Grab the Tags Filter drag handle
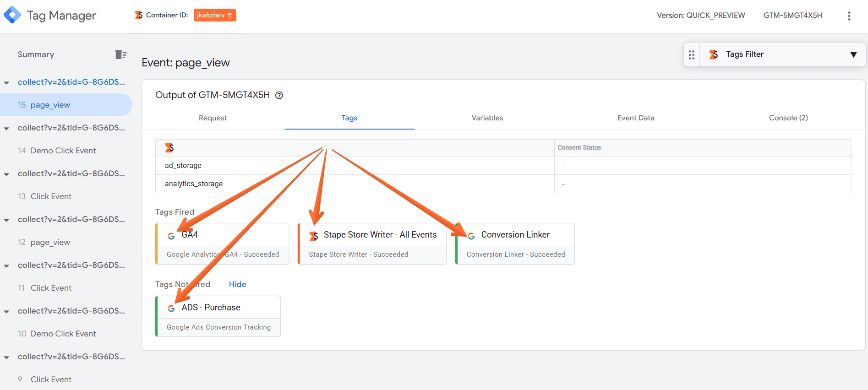This screenshot has width=868, height=390. [x=692, y=55]
